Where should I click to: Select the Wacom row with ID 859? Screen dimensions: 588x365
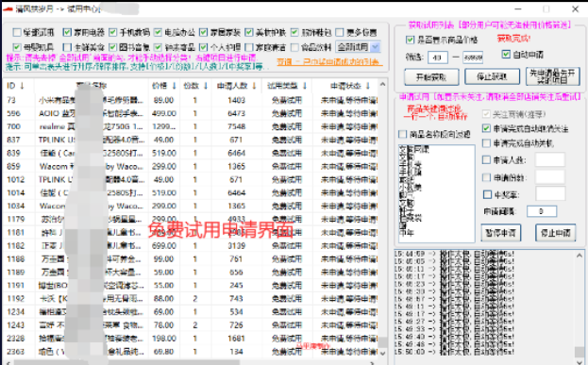(190, 166)
